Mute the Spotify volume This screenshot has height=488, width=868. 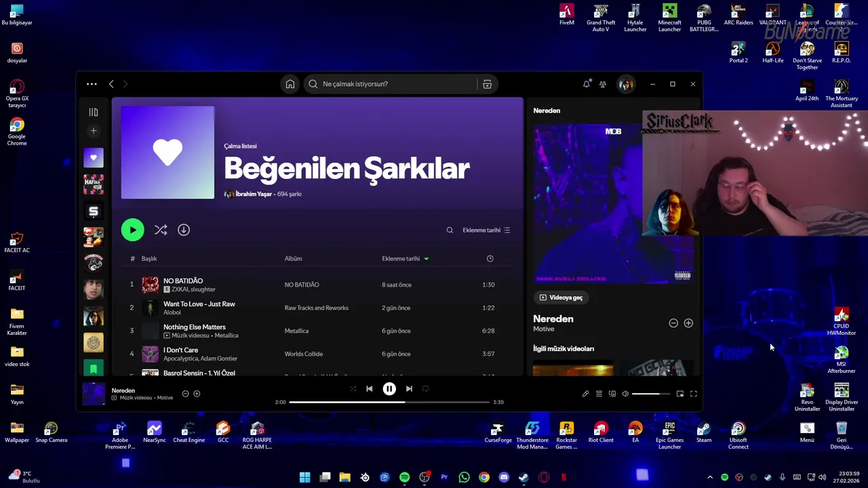point(625,394)
